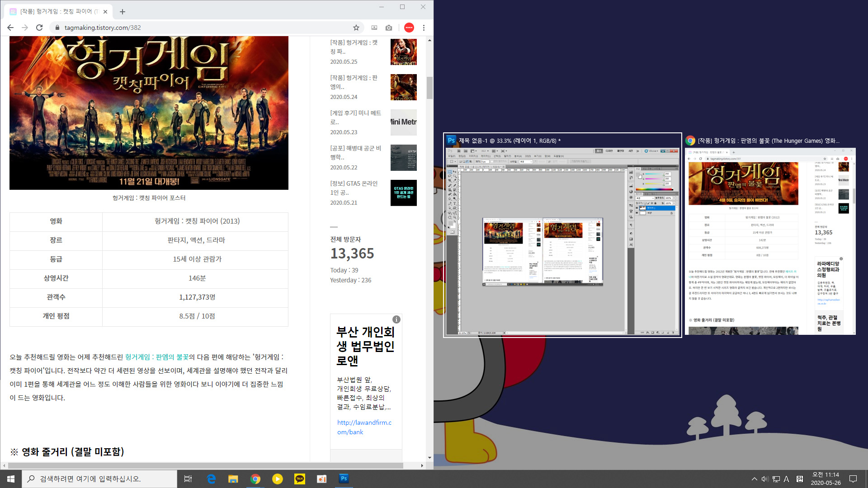Screen dimensions: 868x488
Task: Open the red Chrome profile avatar
Action: 409,28
